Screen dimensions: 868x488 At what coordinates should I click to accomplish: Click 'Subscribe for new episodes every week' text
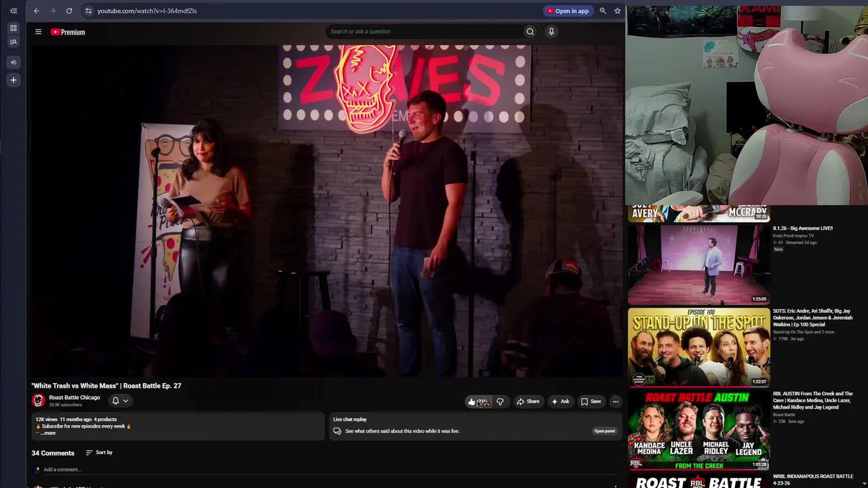click(83, 426)
